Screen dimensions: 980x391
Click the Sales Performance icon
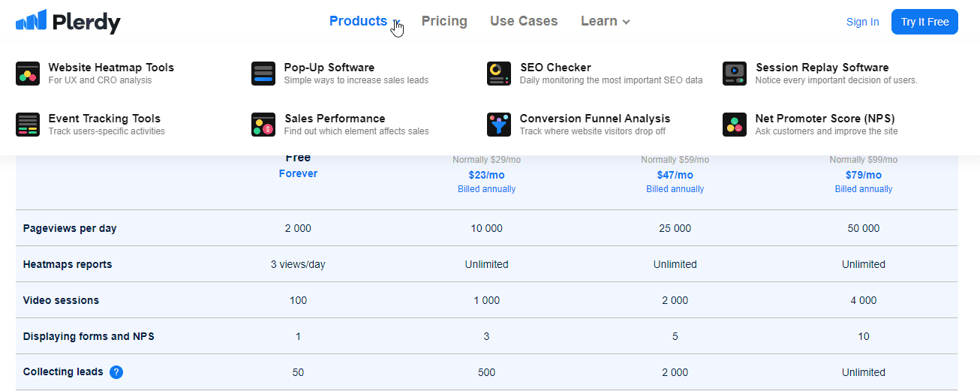pos(263,125)
